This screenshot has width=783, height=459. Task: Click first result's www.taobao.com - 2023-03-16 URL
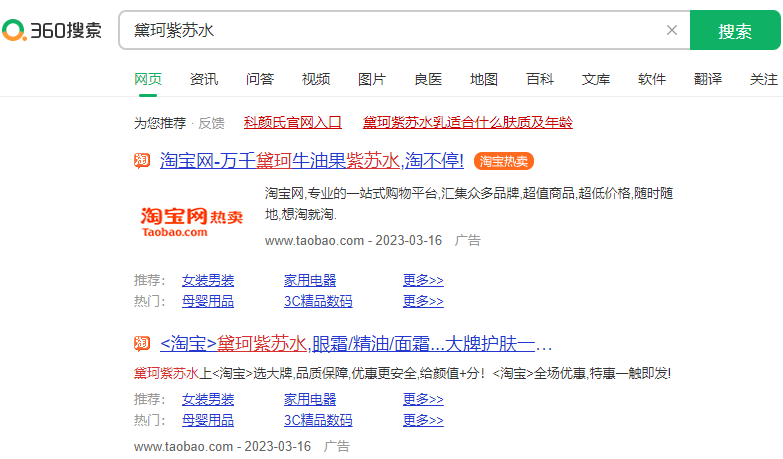[x=353, y=240]
